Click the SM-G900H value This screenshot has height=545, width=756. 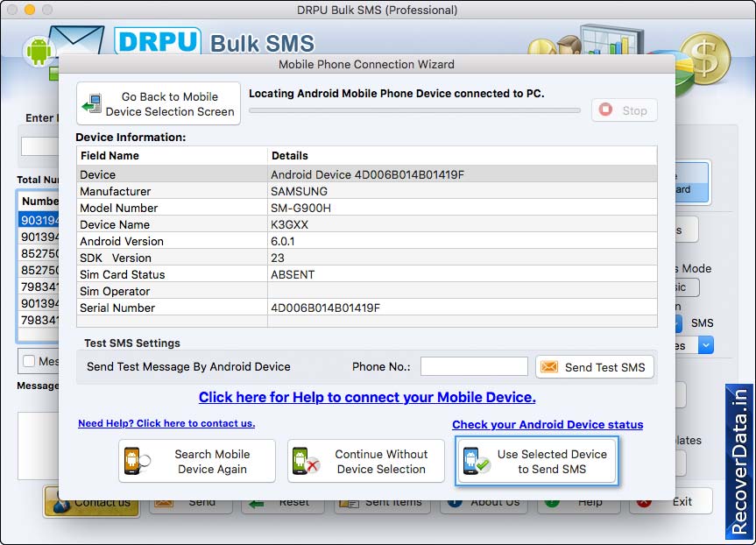click(x=300, y=208)
